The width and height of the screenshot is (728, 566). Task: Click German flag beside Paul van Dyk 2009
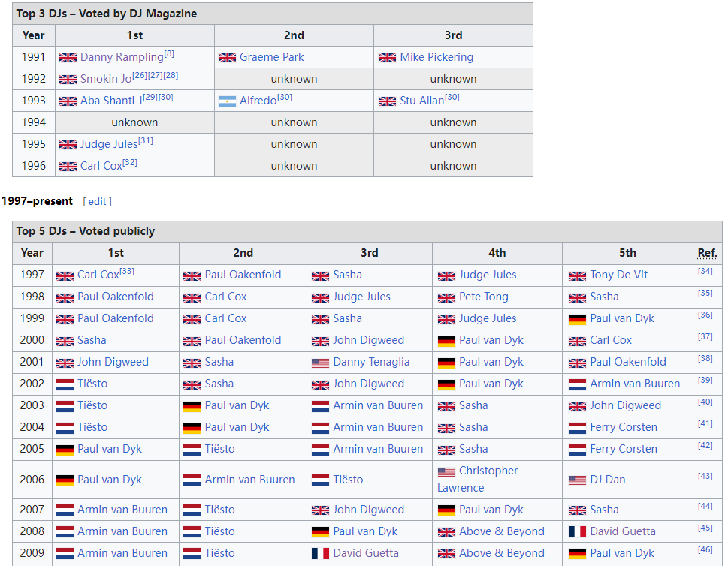[577, 554]
